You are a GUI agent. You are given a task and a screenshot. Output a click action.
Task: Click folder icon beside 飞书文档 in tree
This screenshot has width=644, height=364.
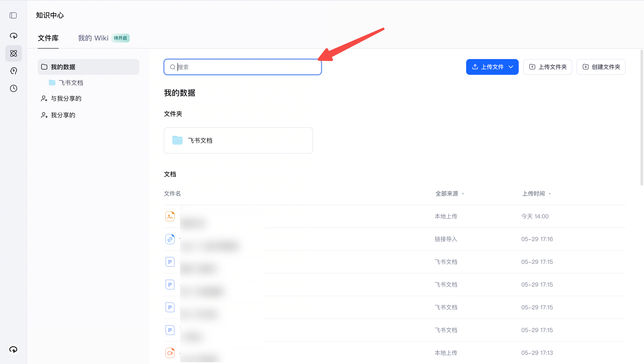point(52,82)
